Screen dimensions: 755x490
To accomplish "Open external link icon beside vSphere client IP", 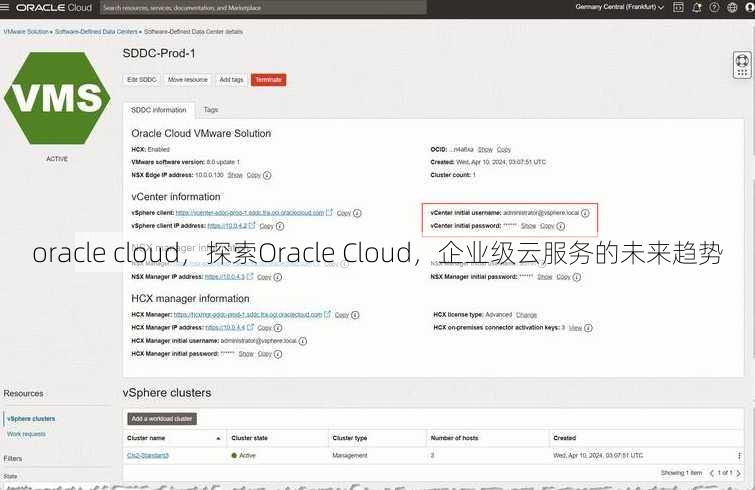I will tap(252, 225).
